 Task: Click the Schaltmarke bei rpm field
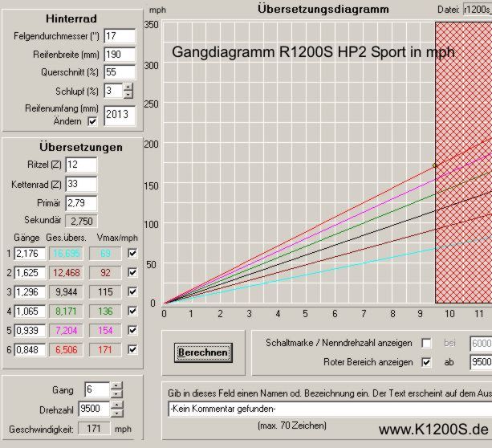pos(481,343)
